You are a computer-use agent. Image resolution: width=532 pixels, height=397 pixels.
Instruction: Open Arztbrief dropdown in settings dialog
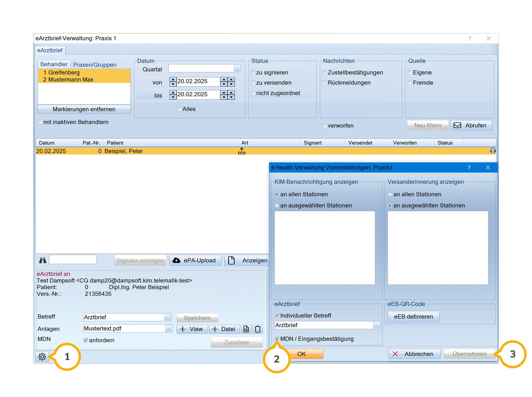376,325
